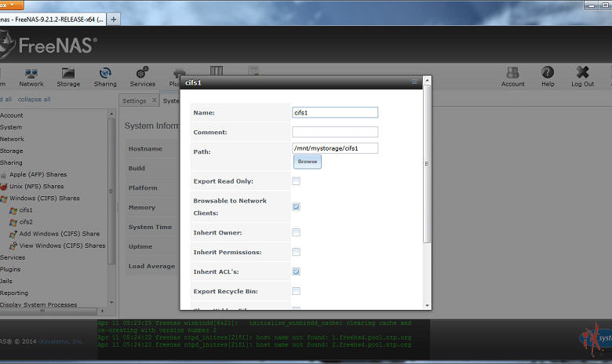Click the Log Out icon

pos(582,77)
